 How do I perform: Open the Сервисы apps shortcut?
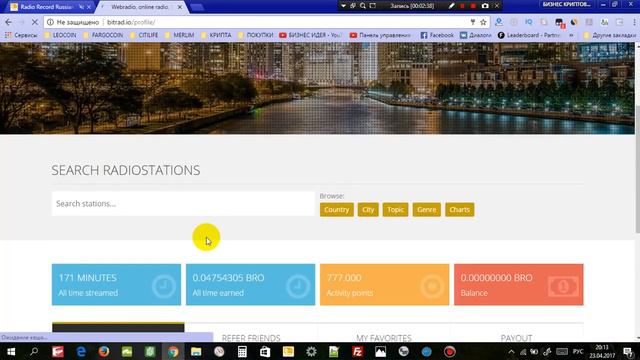21,35
